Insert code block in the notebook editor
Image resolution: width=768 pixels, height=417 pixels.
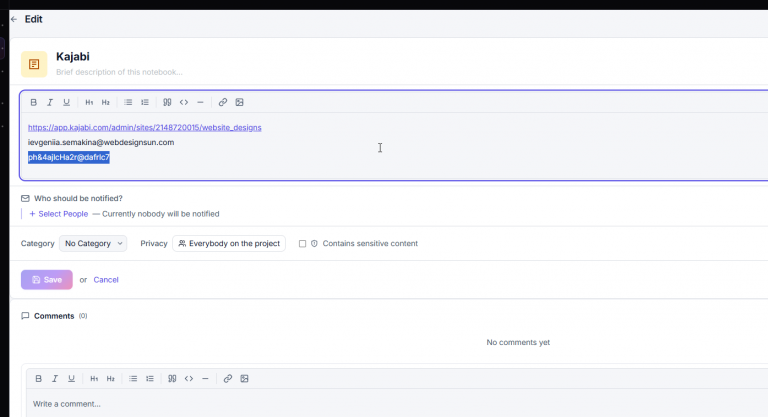184,102
